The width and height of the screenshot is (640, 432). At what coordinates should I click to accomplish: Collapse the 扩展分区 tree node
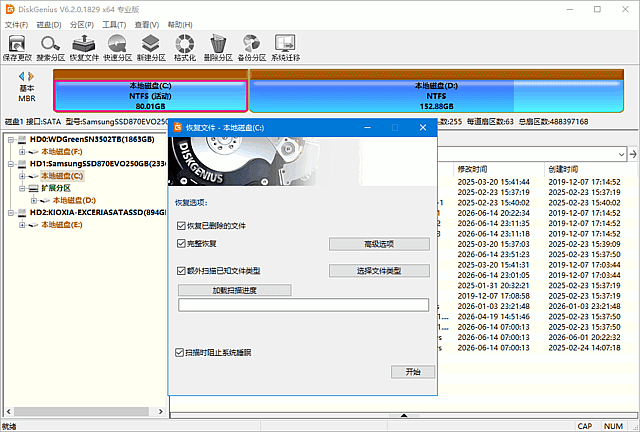pos(22,188)
